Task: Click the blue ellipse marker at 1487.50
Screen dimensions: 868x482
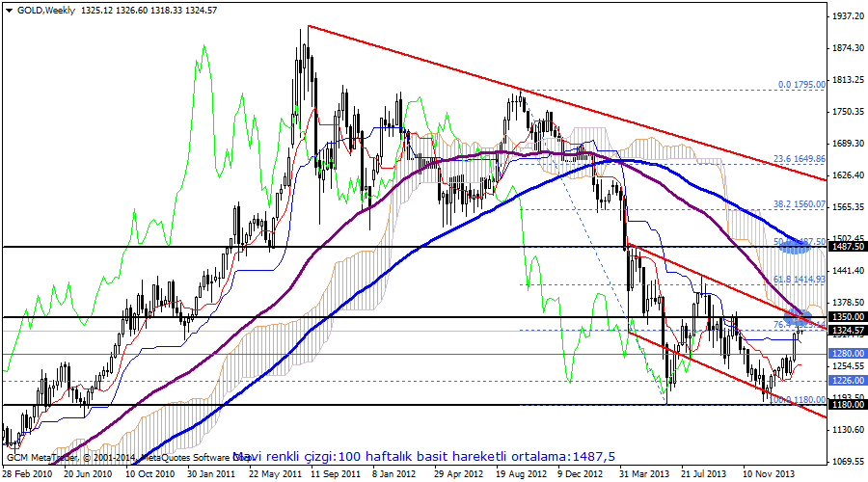Action: 795,248
